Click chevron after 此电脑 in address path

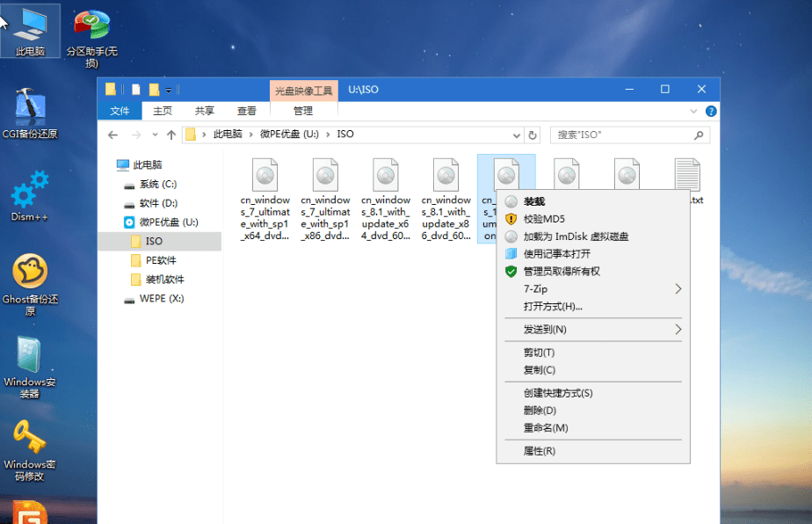[251, 135]
